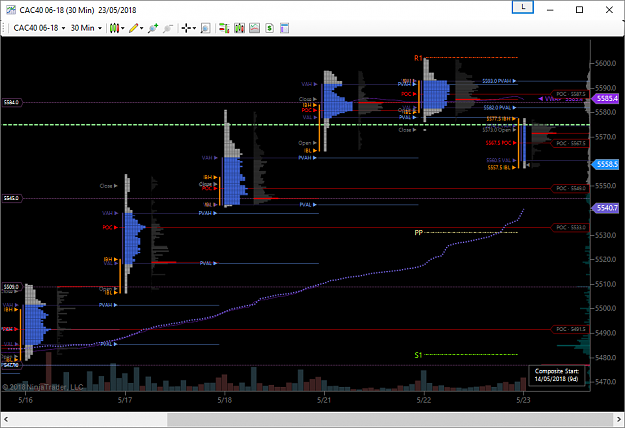Viewport: 625px width, 428px height.
Task: Click the 5584.0 left price tag
Action: (x=11, y=102)
